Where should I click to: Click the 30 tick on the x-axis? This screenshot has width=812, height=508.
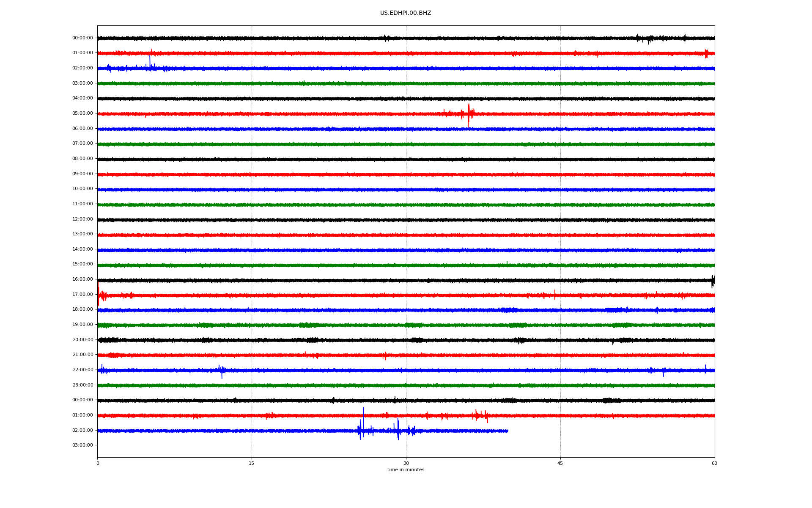pos(406,463)
